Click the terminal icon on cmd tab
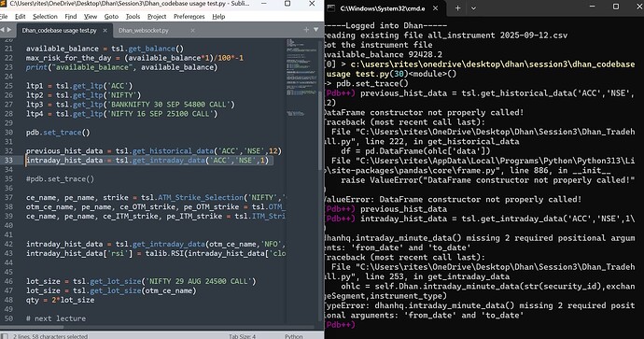644x339 pixels. pyautogui.click(x=332, y=8)
